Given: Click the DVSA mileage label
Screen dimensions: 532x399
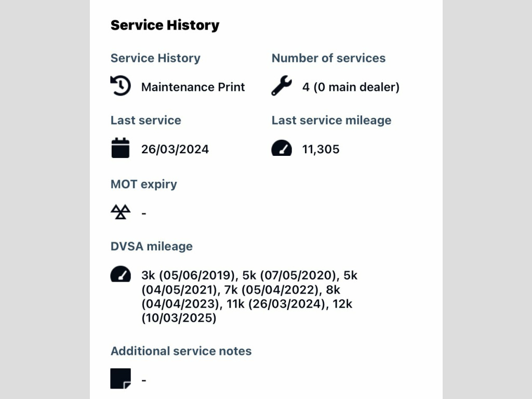Looking at the screenshot, I should coord(152,246).
